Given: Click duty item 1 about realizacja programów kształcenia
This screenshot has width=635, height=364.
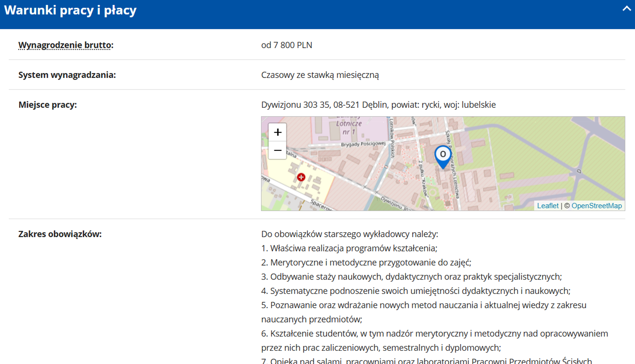Looking at the screenshot, I should [x=349, y=248].
